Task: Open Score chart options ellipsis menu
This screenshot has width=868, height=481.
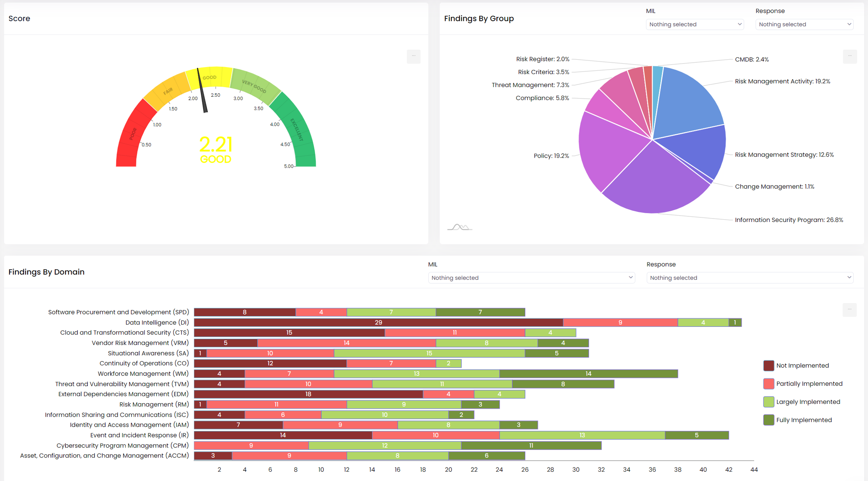Action: (413, 56)
